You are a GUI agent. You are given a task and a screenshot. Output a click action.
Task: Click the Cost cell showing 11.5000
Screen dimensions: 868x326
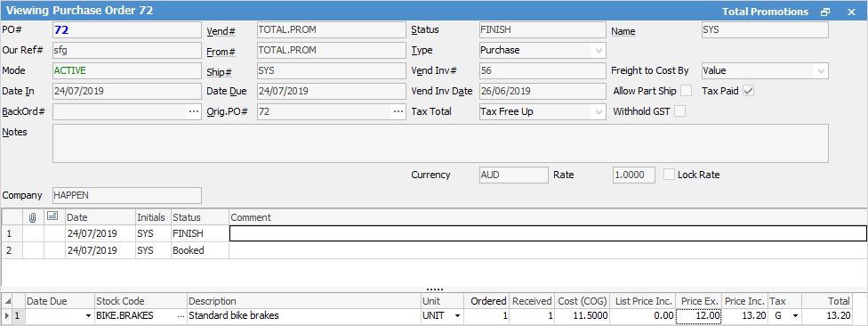click(x=583, y=316)
